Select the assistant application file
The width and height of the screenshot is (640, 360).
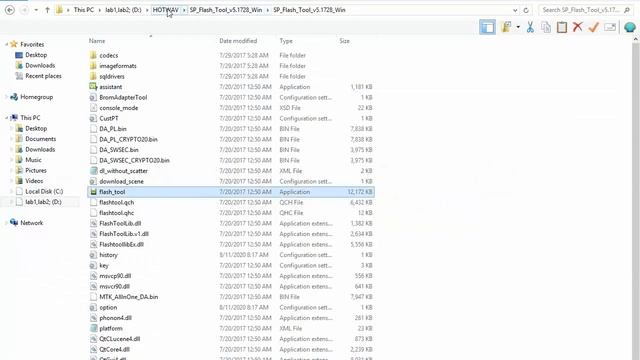tap(231, 87)
